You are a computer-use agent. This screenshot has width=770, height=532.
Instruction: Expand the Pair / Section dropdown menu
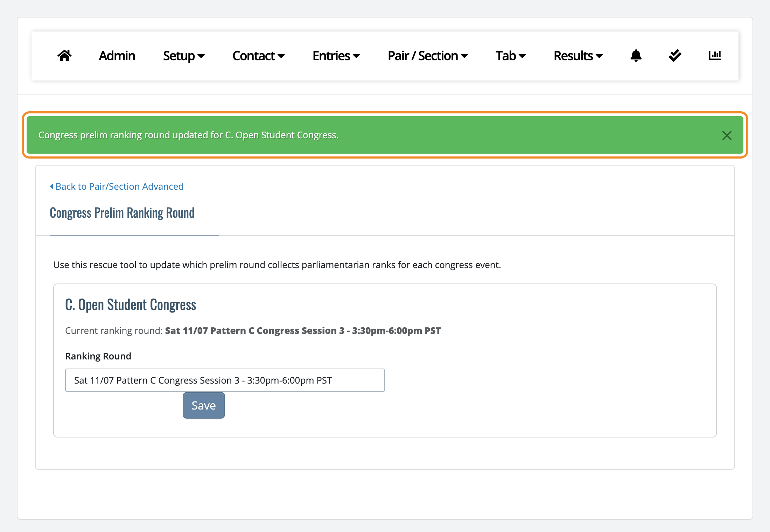click(x=428, y=56)
